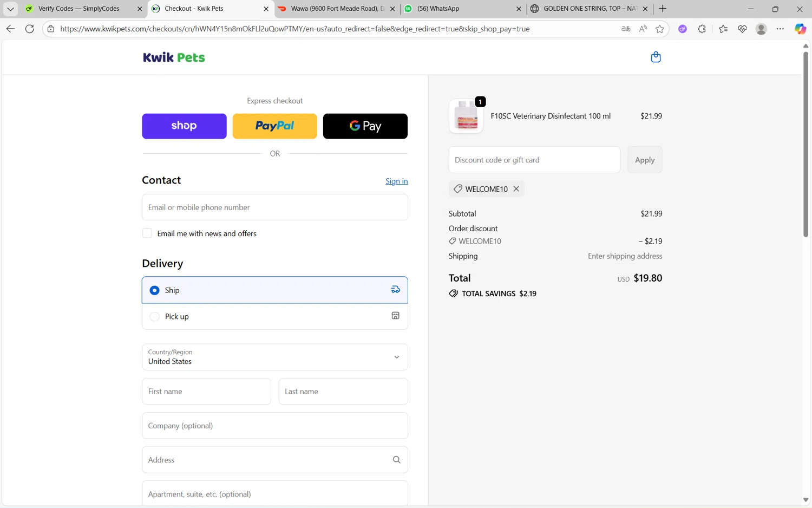Open the Copilot sidebar icon
812x508 pixels.
(800, 29)
